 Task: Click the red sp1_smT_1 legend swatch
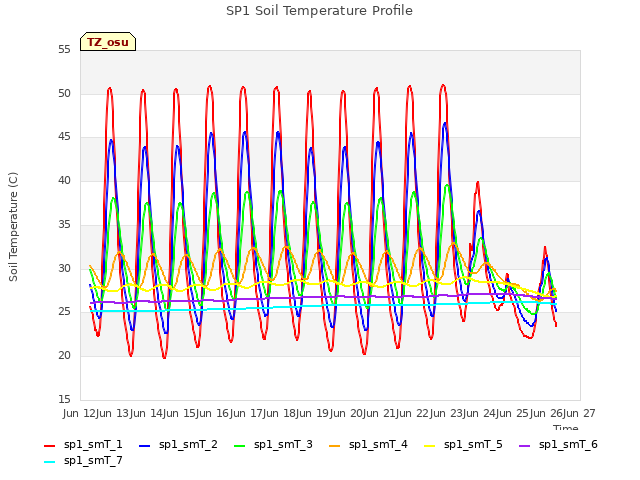[49, 446]
